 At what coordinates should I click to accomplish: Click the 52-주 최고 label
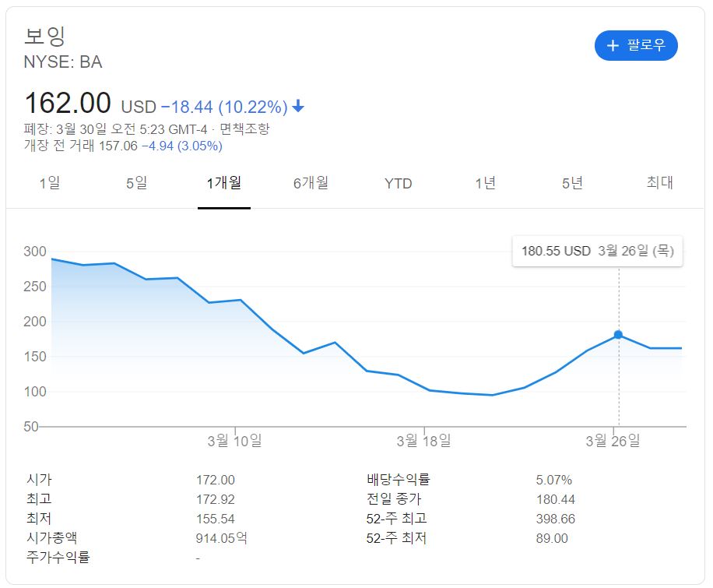396,519
